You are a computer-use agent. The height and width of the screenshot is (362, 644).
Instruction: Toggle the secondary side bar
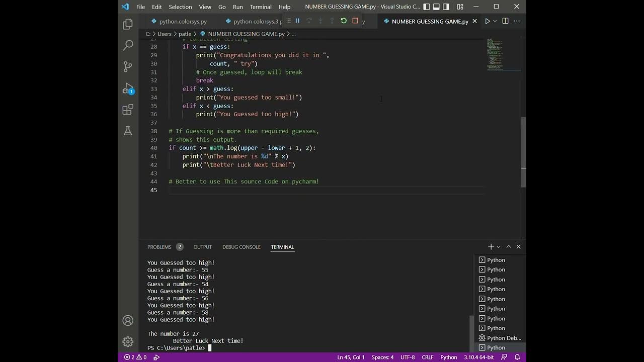click(x=446, y=7)
